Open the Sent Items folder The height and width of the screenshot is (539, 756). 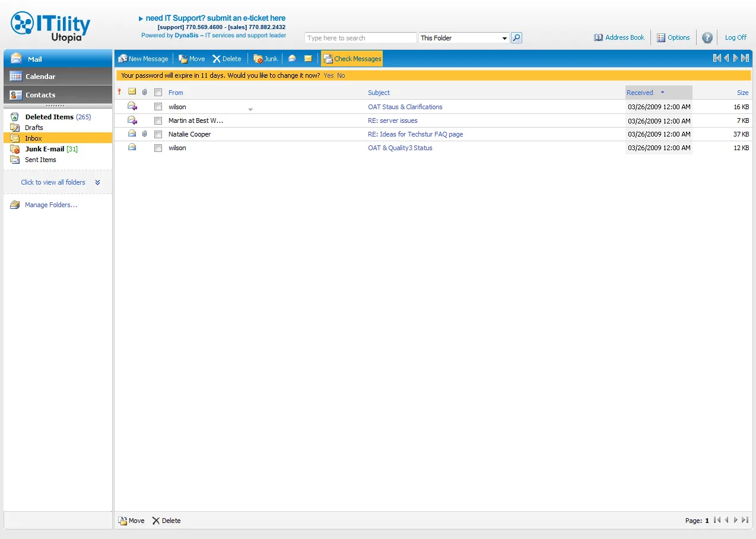[x=40, y=160]
